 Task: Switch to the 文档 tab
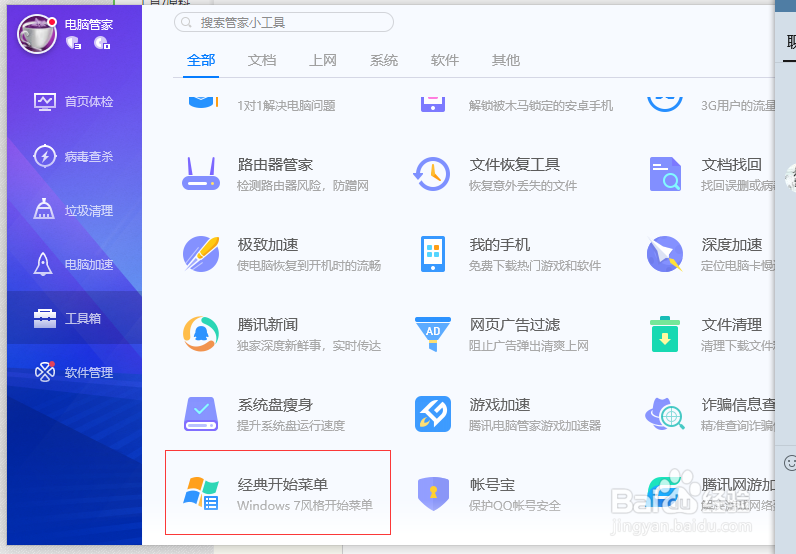click(262, 60)
